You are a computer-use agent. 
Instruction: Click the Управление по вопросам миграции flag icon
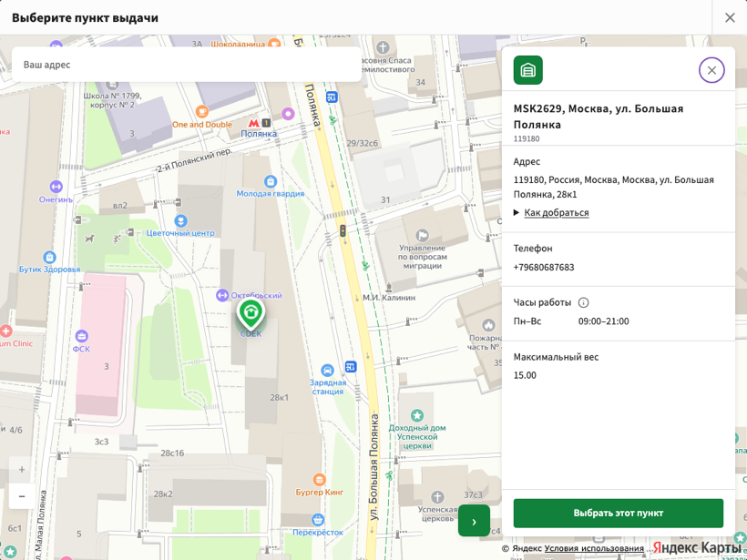422,235
